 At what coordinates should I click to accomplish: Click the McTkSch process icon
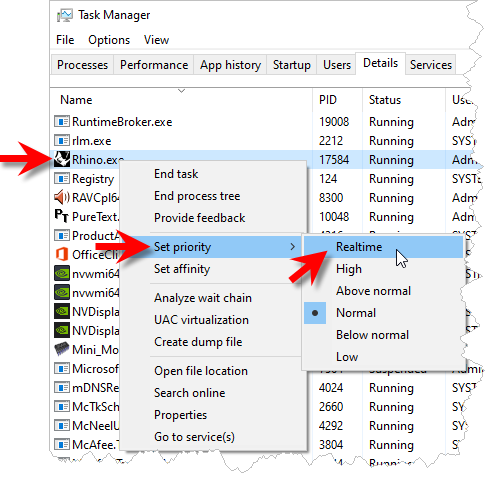(62, 406)
